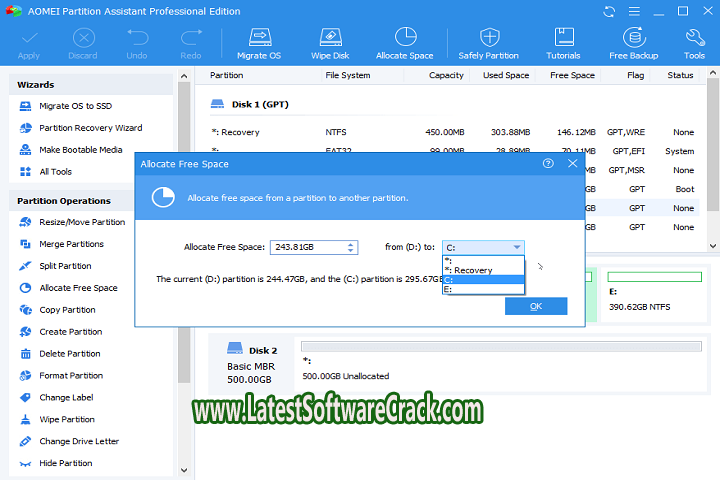The width and height of the screenshot is (720, 480).
Task: Click the partition list scroll-up arrow
Action: (x=713, y=73)
